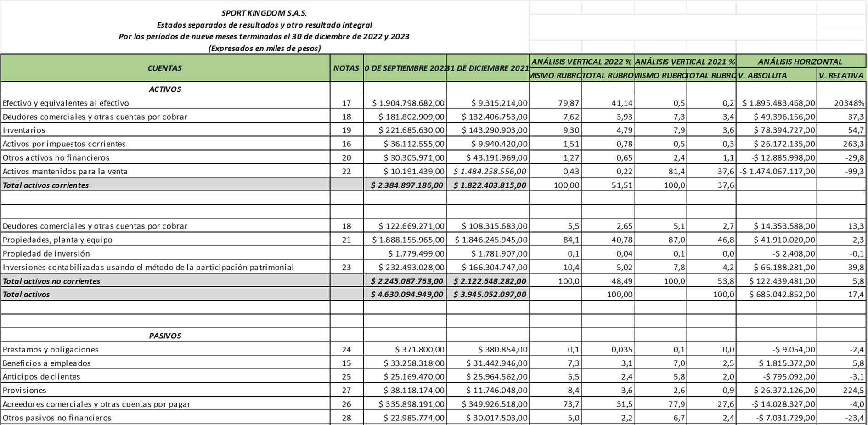Select the "Total activos no corrientes" label
Viewport: 868px width, 425px height.
pos(51,281)
